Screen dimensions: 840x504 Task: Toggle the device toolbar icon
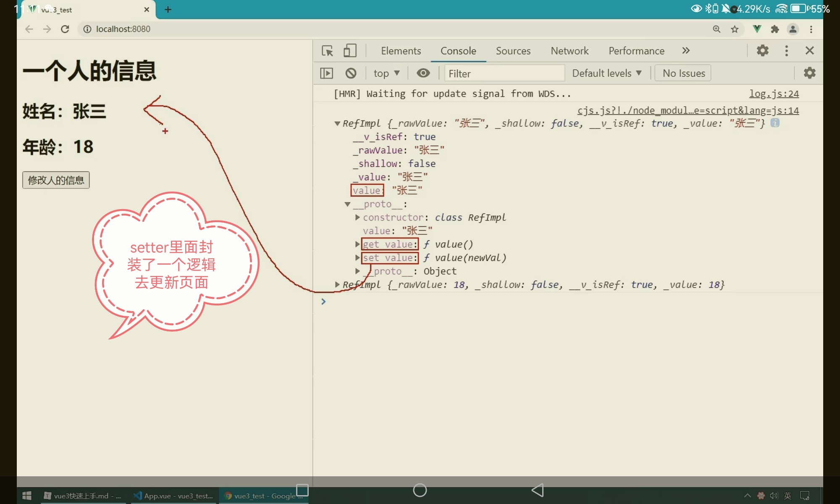tap(350, 51)
